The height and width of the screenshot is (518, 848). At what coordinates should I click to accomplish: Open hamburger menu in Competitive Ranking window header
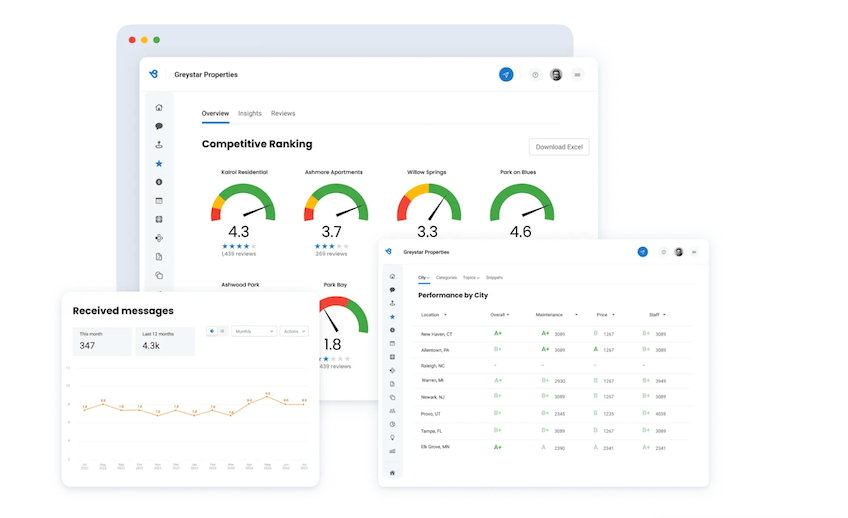click(578, 75)
